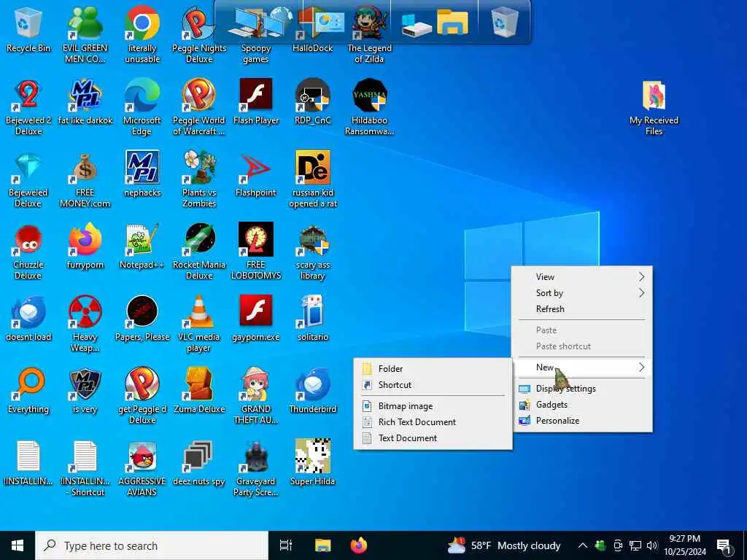Screen dimensions: 747x560
Task: Open the weather widget showing 58°F
Action: [504, 545]
